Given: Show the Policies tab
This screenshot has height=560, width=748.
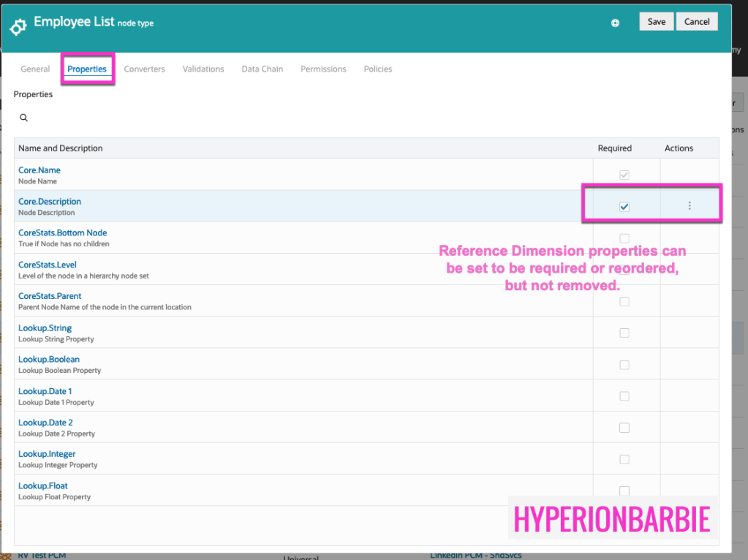Looking at the screenshot, I should coord(377,69).
